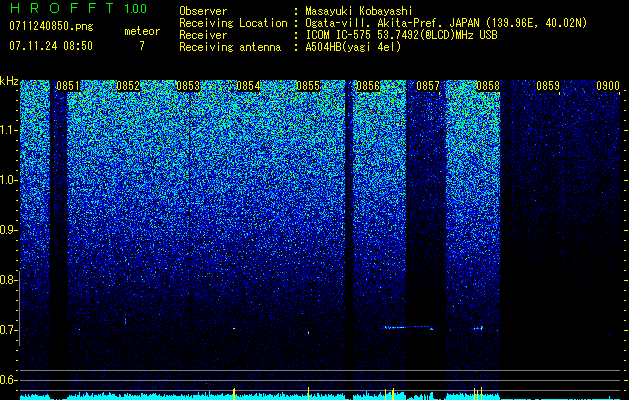Click the 0900 time marker
Viewport: 629px width, 400px height.
coord(608,86)
